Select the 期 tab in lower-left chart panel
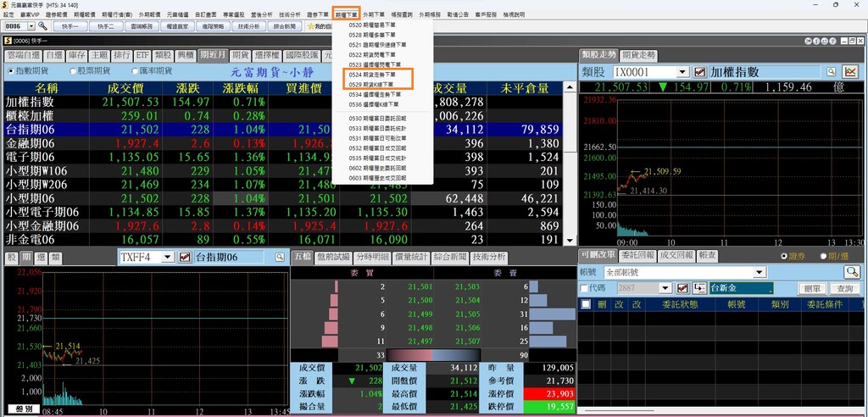Screen dimensions: 868x417 click(x=26, y=258)
